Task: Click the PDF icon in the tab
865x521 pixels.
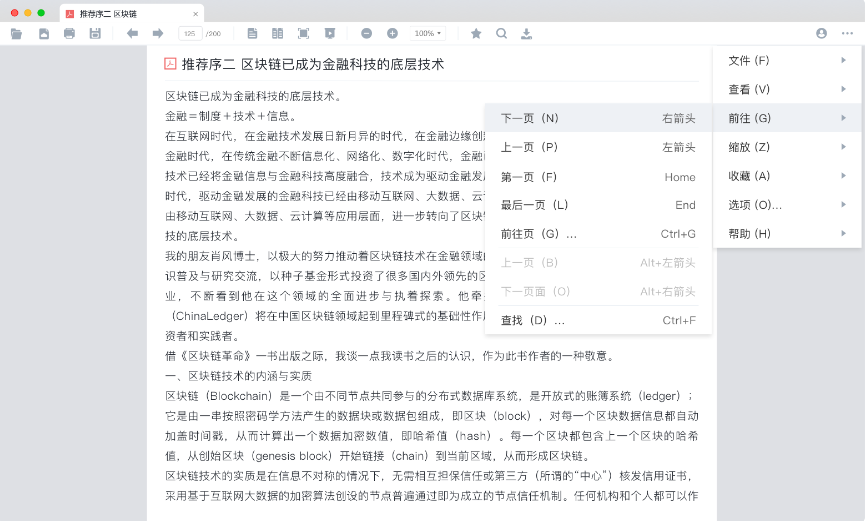Action: tap(70, 14)
